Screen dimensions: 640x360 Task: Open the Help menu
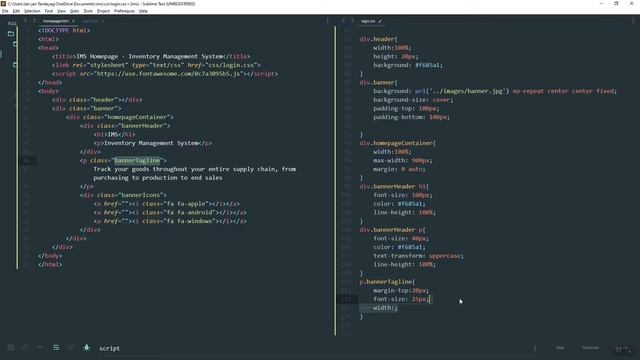(143, 11)
